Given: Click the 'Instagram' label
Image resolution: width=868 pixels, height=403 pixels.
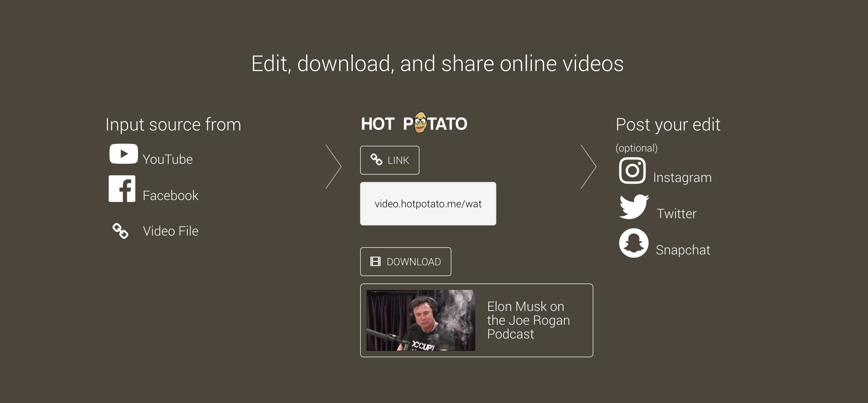Looking at the screenshot, I should tap(683, 178).
